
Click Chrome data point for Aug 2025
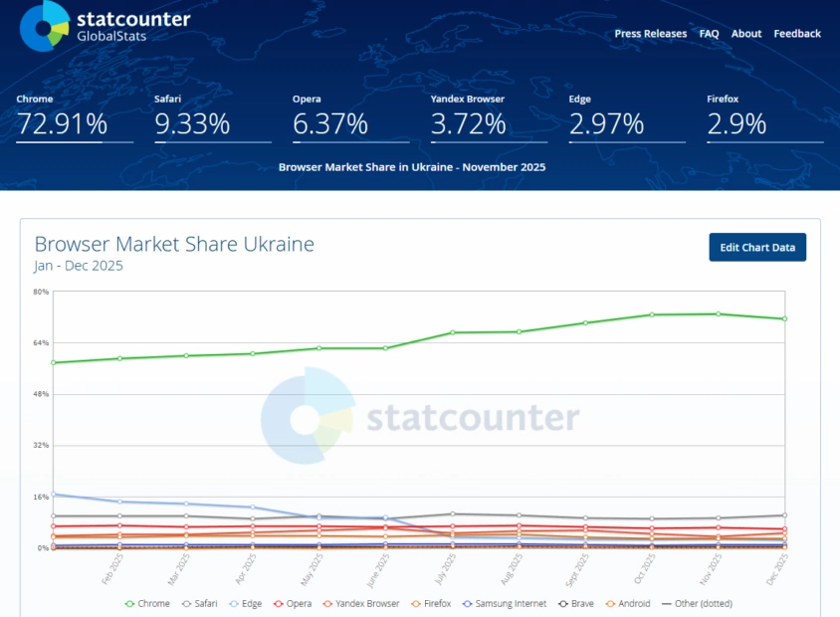click(x=520, y=332)
